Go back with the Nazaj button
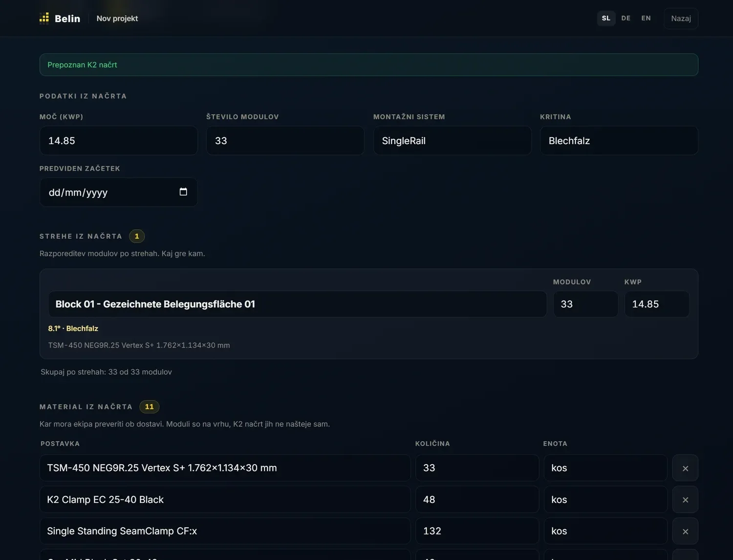 [681, 18]
